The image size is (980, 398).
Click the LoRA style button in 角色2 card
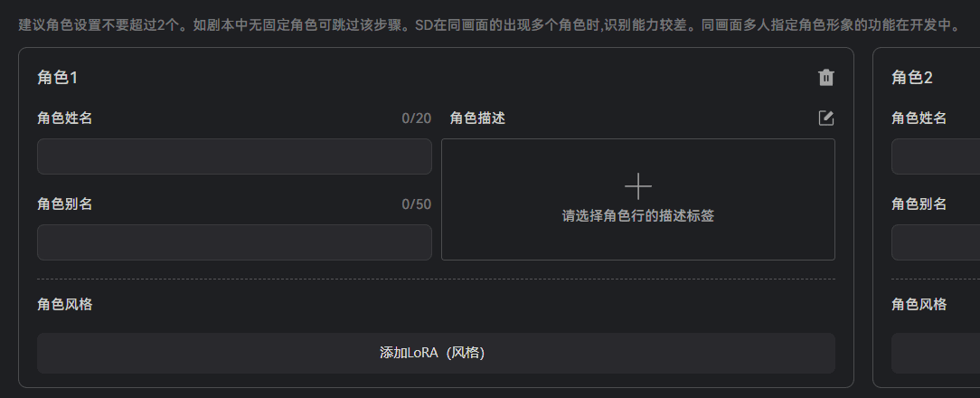936,353
